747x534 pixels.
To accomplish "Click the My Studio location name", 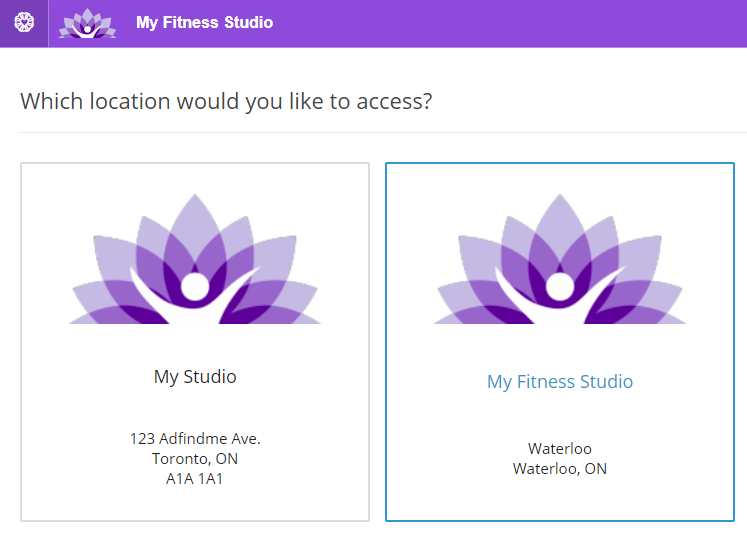I will [x=195, y=377].
